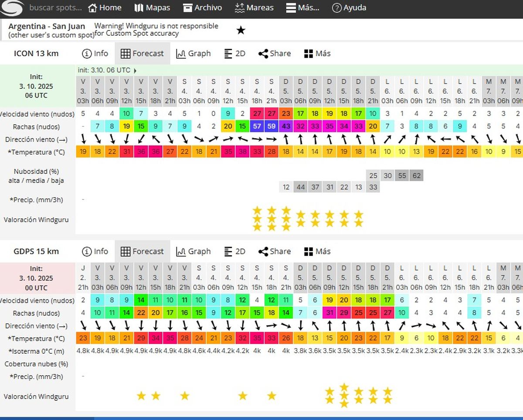The image size is (523, 420).
Task: Share the ICON 13 km forecast
Action: click(275, 54)
